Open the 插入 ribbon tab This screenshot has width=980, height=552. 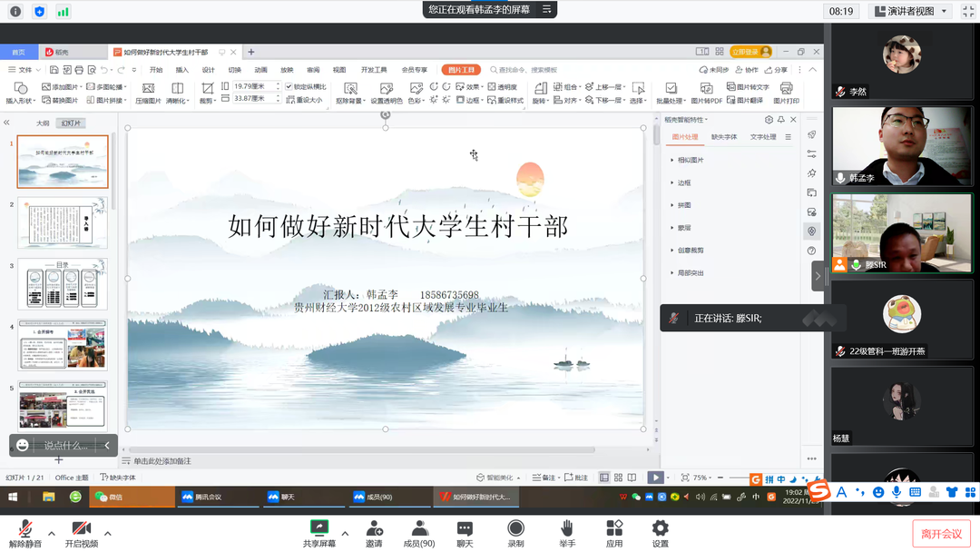[x=182, y=70]
